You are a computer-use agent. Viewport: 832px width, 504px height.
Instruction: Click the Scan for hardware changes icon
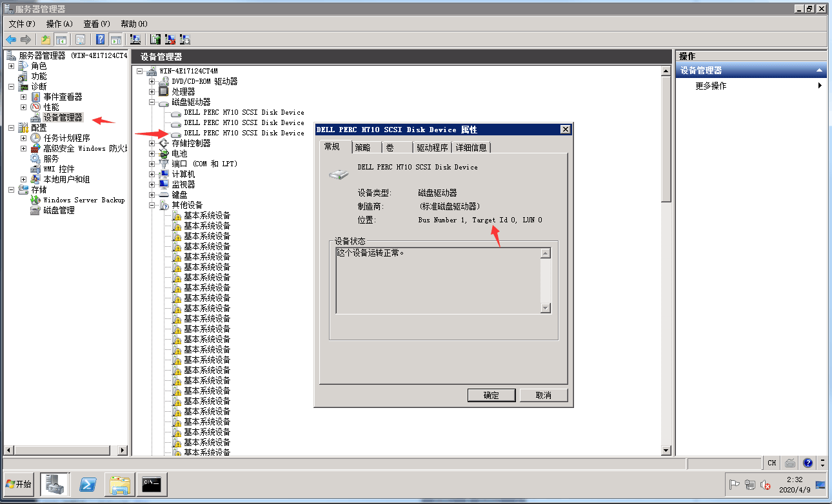pos(135,39)
